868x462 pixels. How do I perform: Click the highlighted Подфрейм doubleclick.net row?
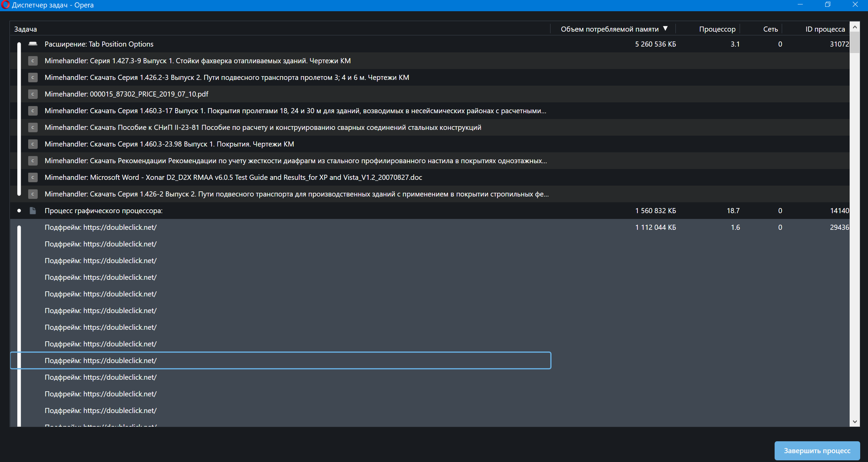pos(281,360)
